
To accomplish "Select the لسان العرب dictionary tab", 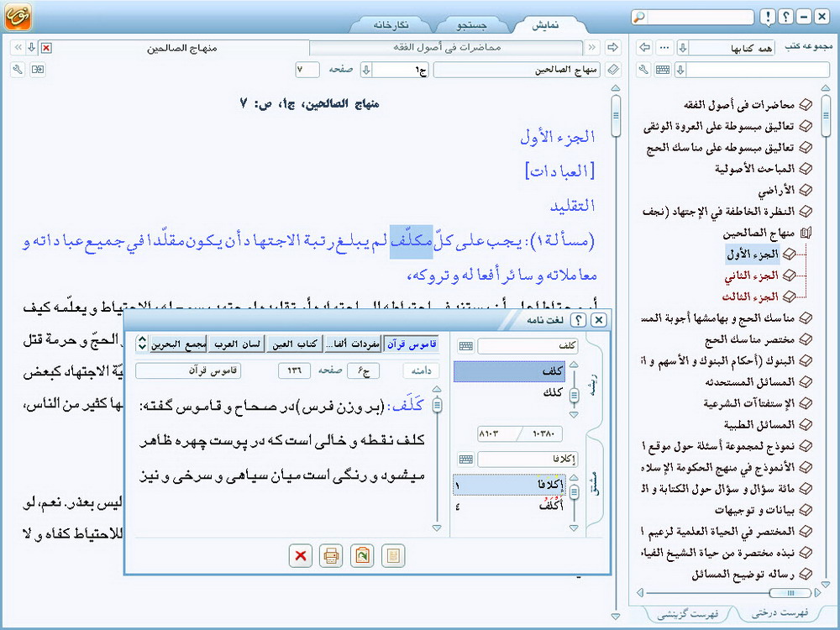I will (x=237, y=344).
